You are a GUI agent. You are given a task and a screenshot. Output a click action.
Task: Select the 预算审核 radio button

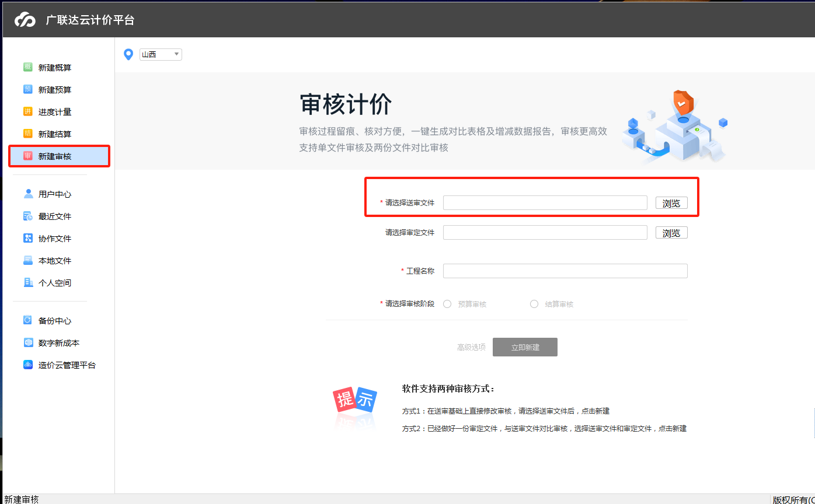coord(447,304)
